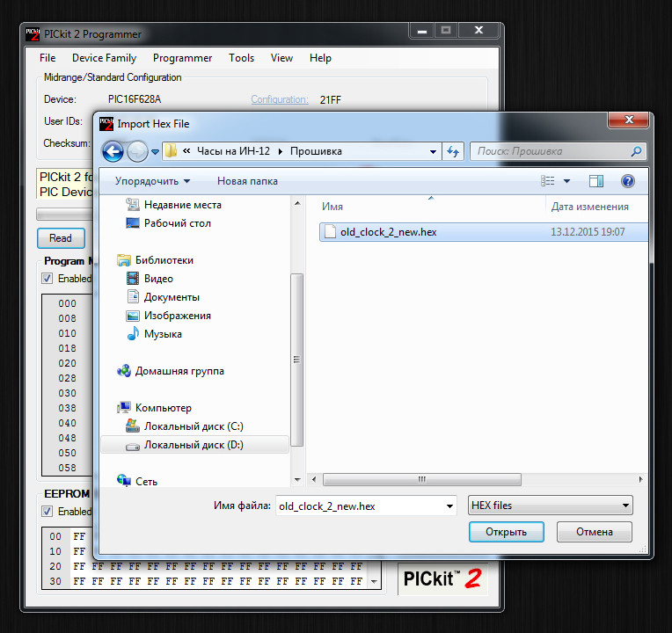
Task: Go back with the blue Back arrow
Action: 113,151
